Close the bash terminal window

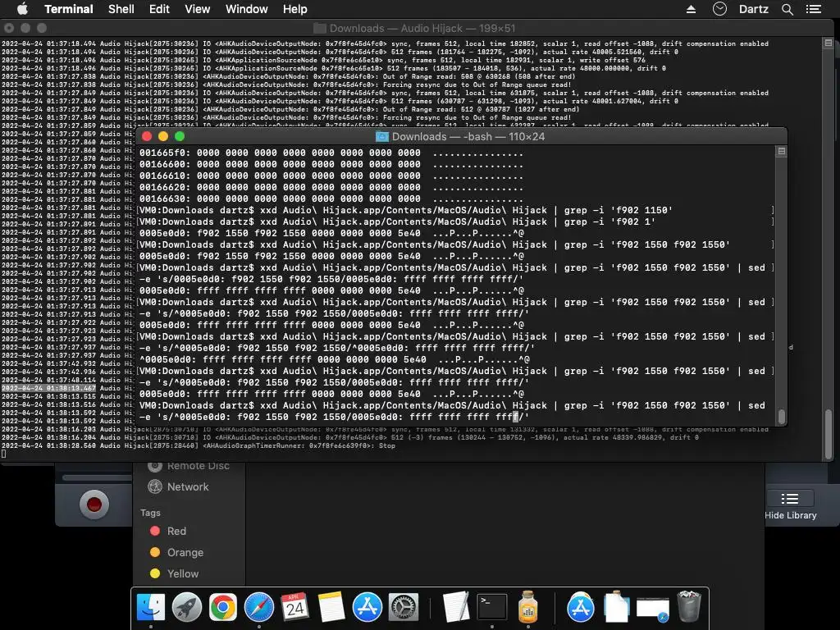(x=147, y=137)
